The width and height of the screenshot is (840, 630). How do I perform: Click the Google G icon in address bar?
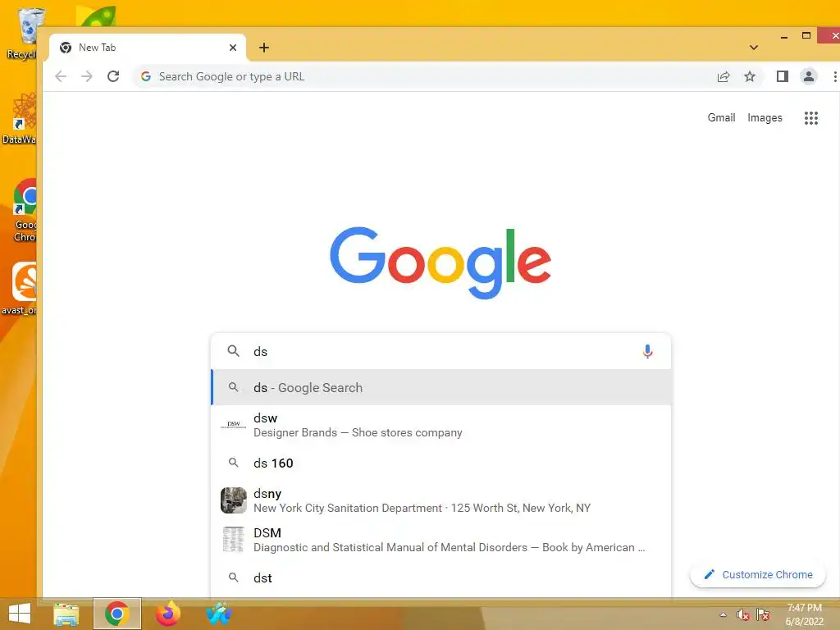[x=146, y=76]
